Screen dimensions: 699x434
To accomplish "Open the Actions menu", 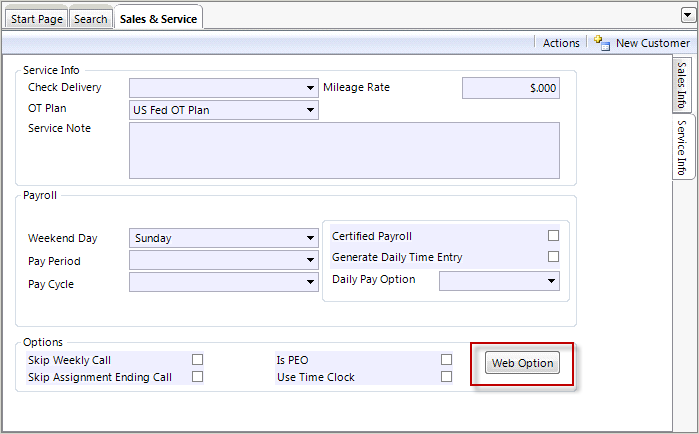I will tap(561, 43).
